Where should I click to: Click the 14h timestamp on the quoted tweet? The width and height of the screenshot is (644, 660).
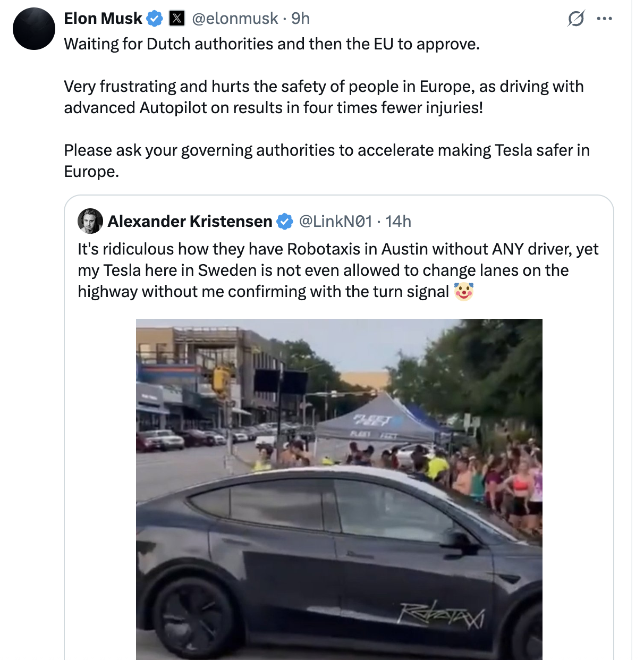[398, 221]
